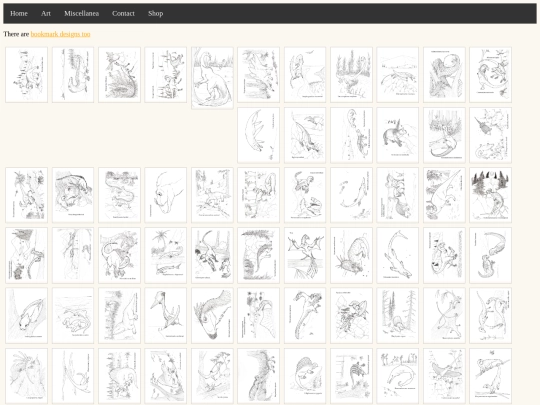Image resolution: width=540 pixels, height=405 pixels.
Task: View the large fish head with big eye thumbnail
Action: [212, 315]
